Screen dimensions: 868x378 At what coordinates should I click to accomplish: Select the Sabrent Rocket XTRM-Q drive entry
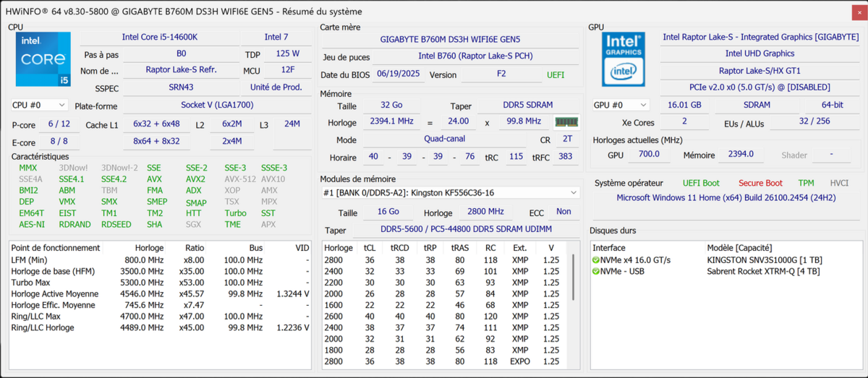763,272
